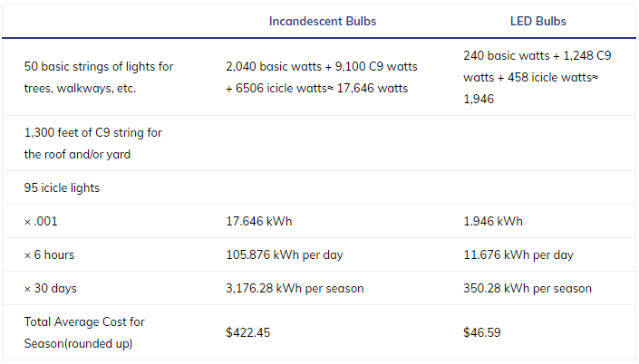Select the 17.646 kWh value
This screenshot has width=639, height=364.
[258, 221]
